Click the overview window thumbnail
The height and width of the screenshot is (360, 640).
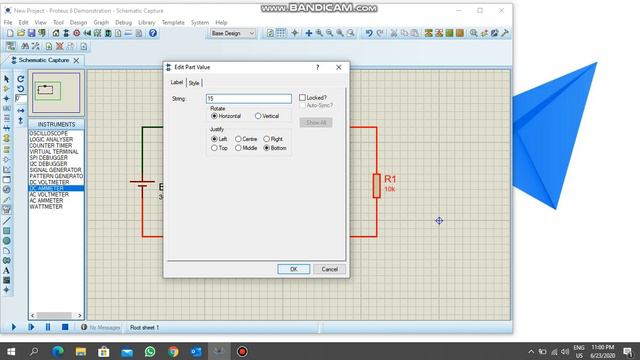[x=56, y=93]
